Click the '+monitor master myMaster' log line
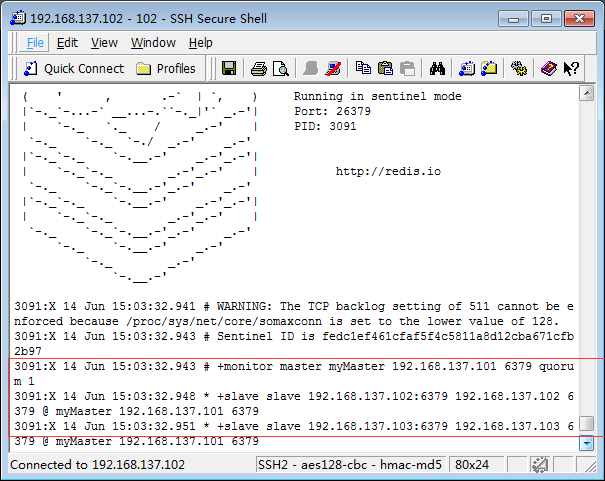This screenshot has height=481, width=605. [x=294, y=374]
